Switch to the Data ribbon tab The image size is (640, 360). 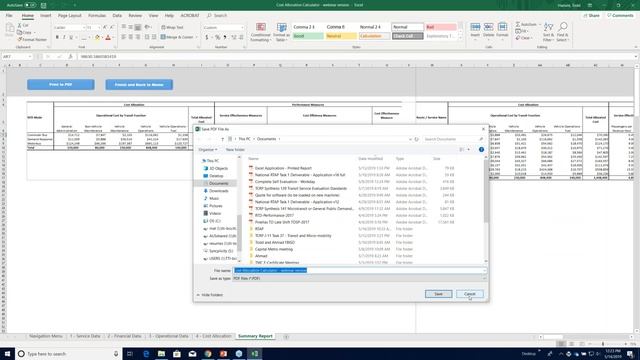(x=117, y=16)
